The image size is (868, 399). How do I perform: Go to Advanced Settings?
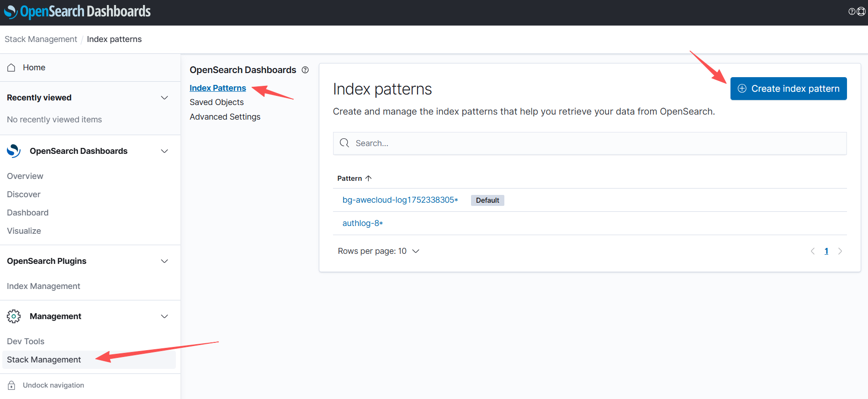point(225,117)
